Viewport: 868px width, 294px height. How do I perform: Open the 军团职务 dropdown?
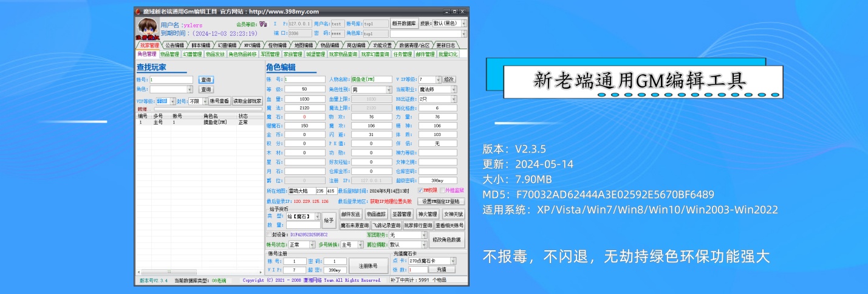click(x=407, y=234)
